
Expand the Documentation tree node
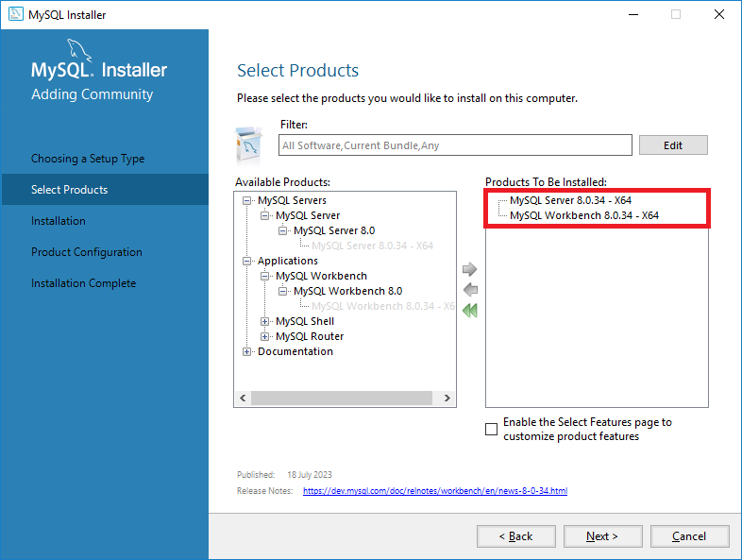coord(246,351)
